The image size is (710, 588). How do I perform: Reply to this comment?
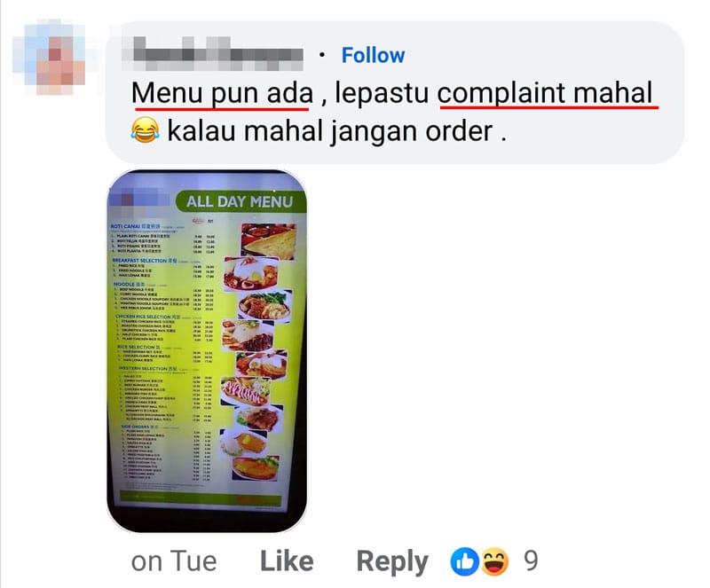click(392, 562)
